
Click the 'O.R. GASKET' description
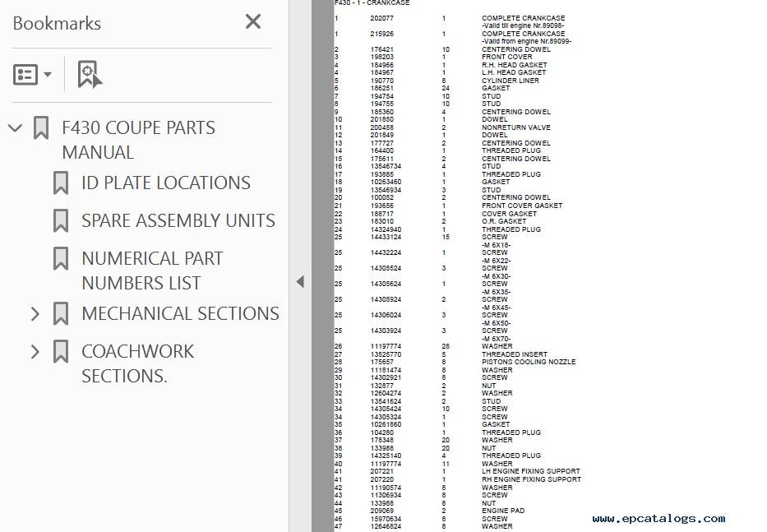pos(504,221)
